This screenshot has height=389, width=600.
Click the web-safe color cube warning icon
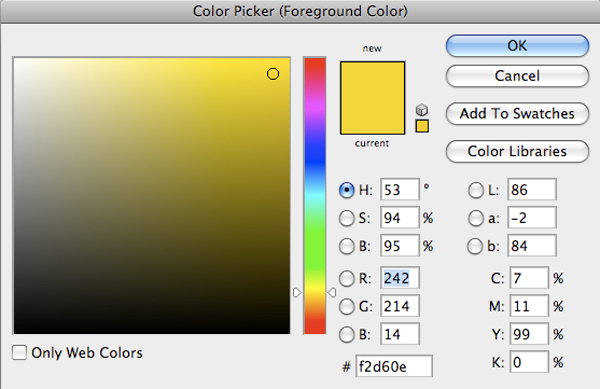tap(422, 110)
